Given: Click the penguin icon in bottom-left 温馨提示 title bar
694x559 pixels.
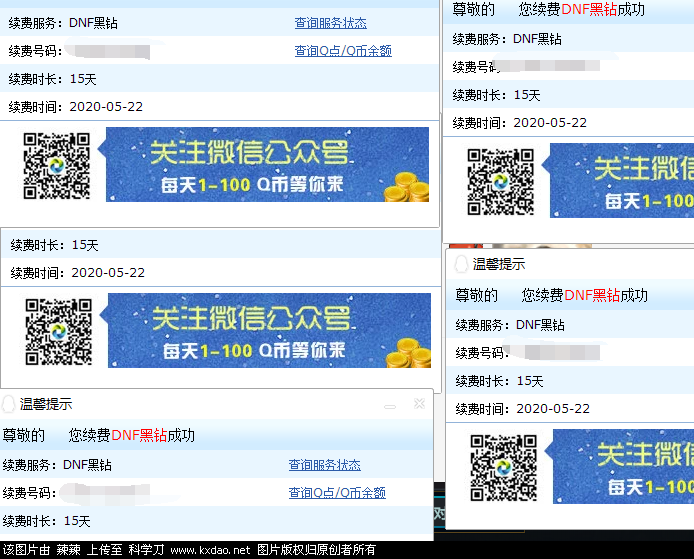Looking at the screenshot, I should coord(8,404).
